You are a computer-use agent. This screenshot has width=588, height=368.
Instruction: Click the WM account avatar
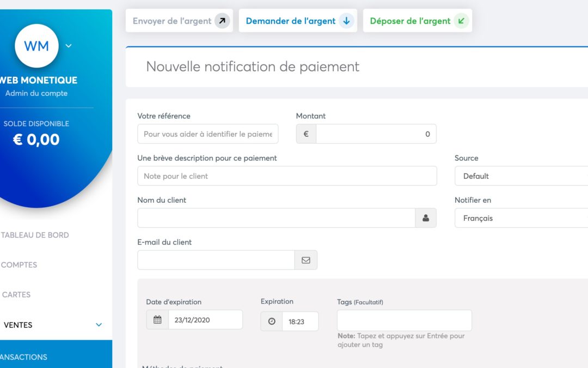click(37, 46)
